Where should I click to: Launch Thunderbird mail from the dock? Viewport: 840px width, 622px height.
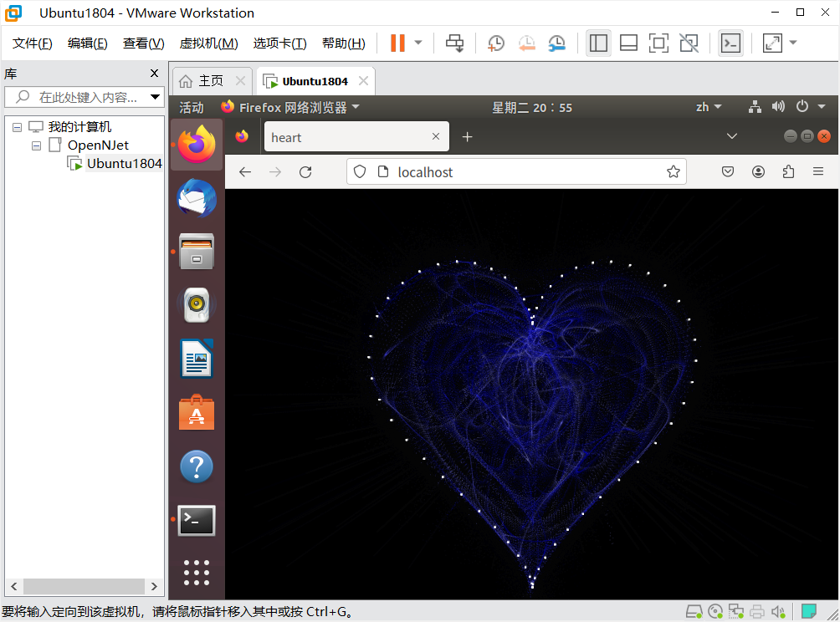197,198
